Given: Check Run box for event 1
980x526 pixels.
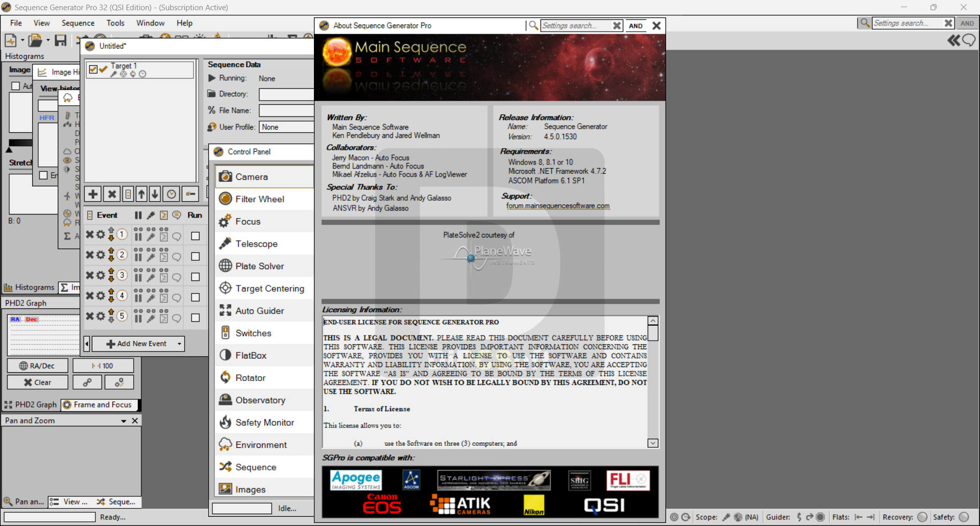Looking at the screenshot, I should [195, 236].
